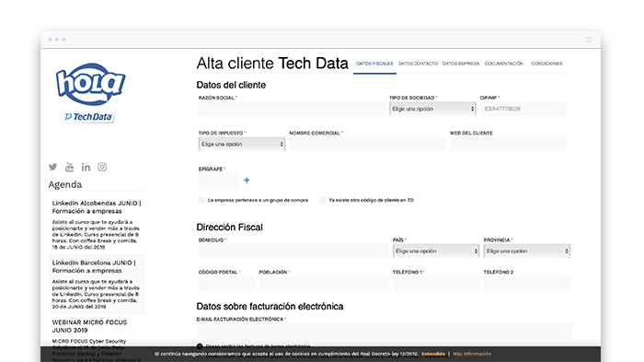Open the Tipo de Impuesto dropdown
The image size is (644, 362).
241,145
